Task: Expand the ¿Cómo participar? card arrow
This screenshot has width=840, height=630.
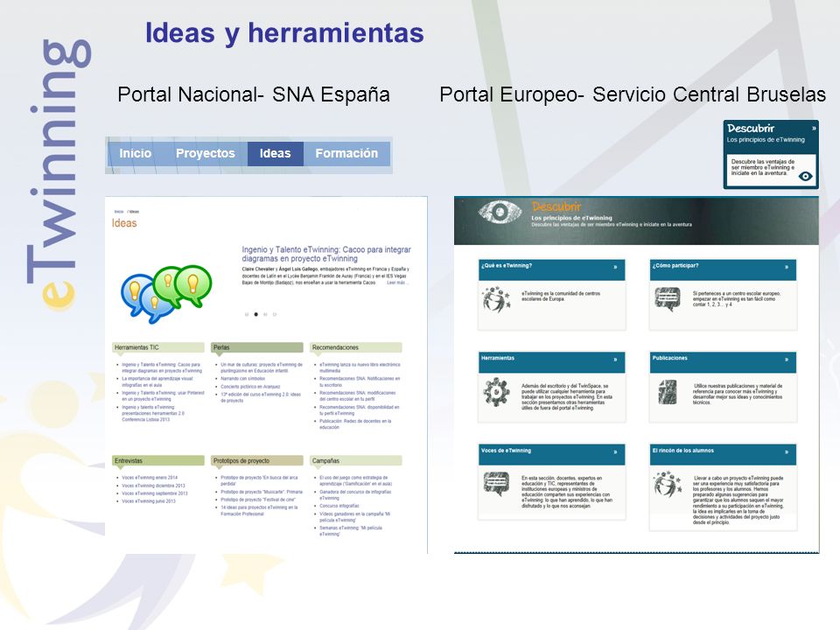Action: click(787, 267)
